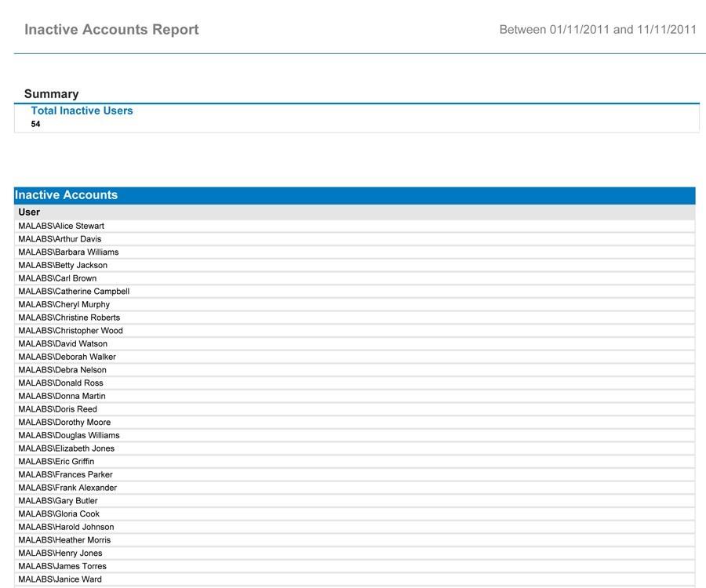Select row MALABS\Christine Roberts

(355, 318)
